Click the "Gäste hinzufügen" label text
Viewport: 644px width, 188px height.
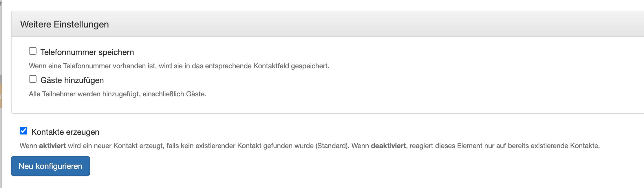[x=72, y=80]
